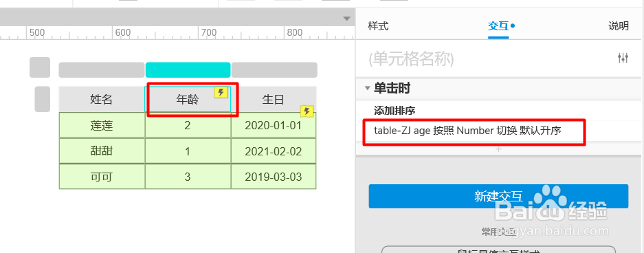Select the 可可 name cell
This screenshot has height=253, width=644.
[102, 177]
